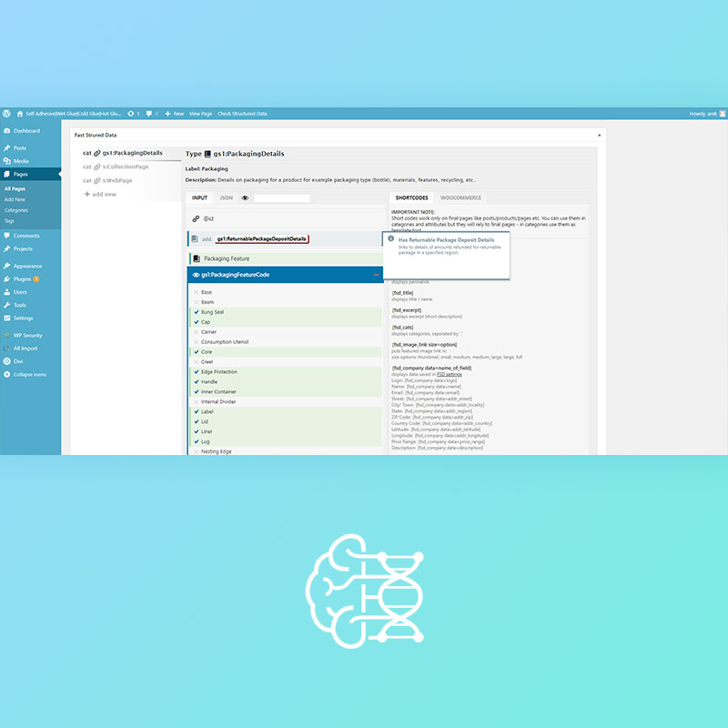Click Check Structured Data link

pos(242,113)
